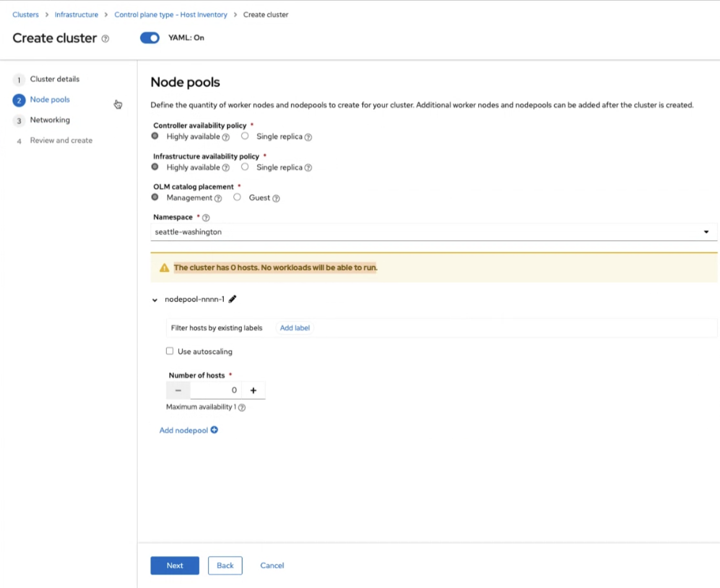Turn off the YAML switch

[x=150, y=38]
